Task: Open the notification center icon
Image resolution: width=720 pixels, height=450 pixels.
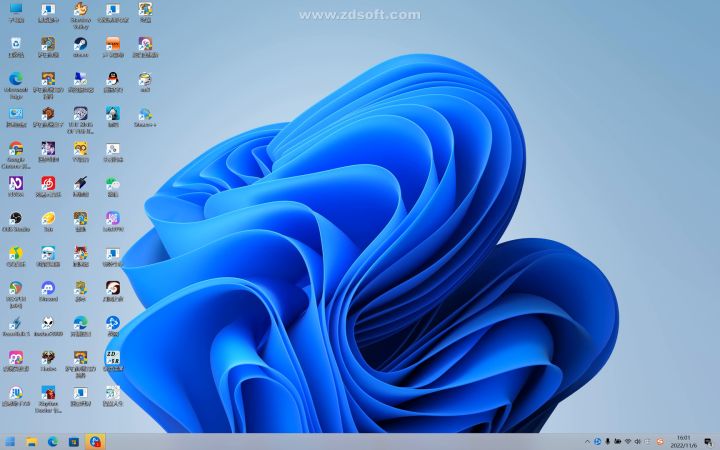Action: 708,442
